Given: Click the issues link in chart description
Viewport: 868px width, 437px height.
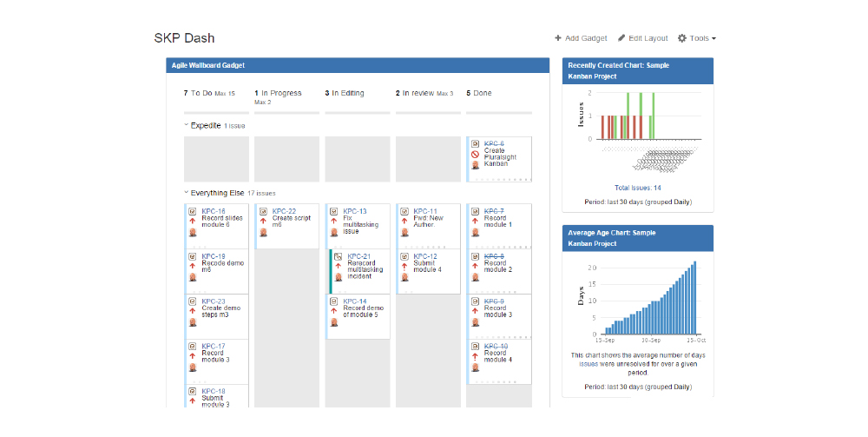Looking at the screenshot, I should point(589,364).
